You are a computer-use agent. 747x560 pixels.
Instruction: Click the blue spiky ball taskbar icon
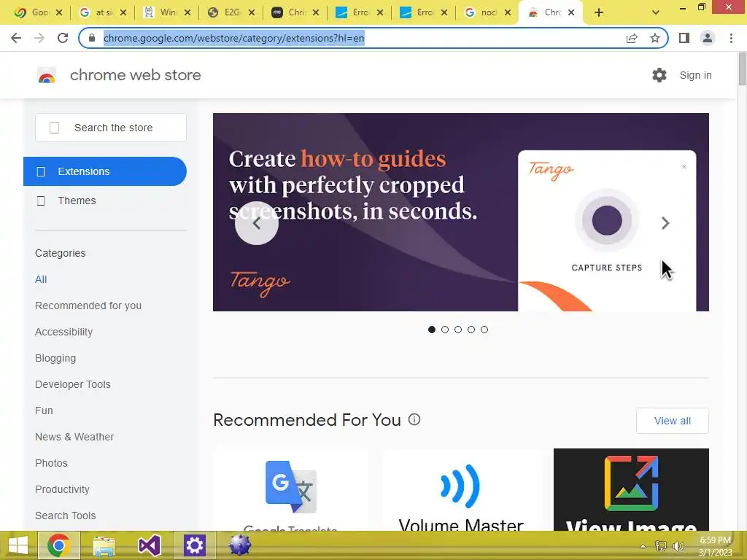pos(239,545)
